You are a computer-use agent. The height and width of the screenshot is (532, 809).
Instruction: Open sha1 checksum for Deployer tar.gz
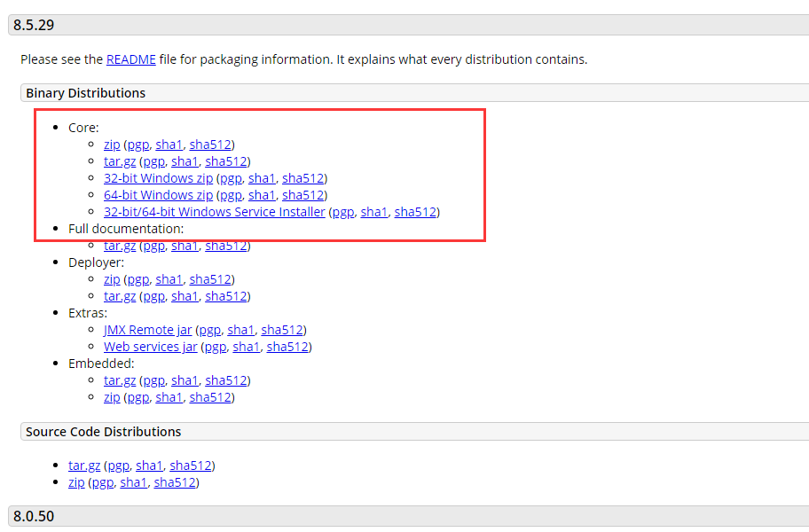tap(185, 296)
